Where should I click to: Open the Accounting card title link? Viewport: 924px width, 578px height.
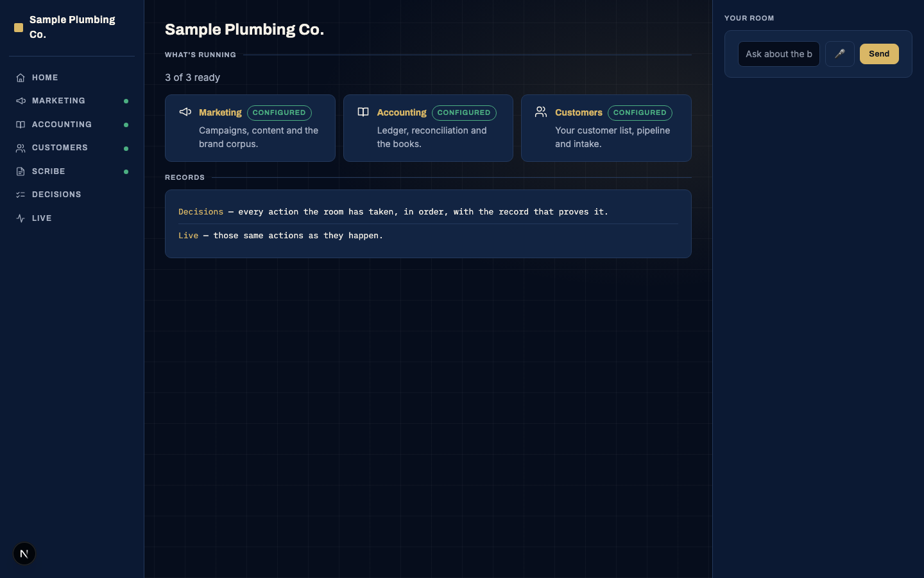[402, 112]
